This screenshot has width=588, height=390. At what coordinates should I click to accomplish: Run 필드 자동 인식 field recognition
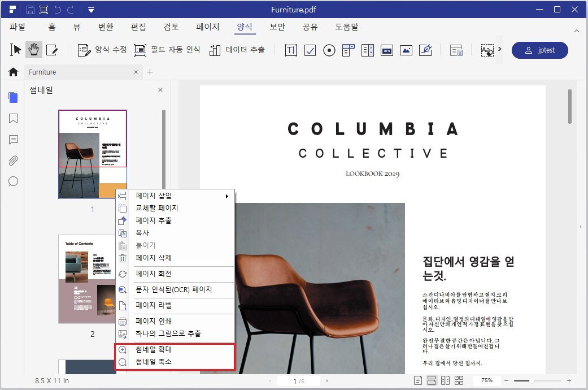pyautogui.click(x=167, y=50)
